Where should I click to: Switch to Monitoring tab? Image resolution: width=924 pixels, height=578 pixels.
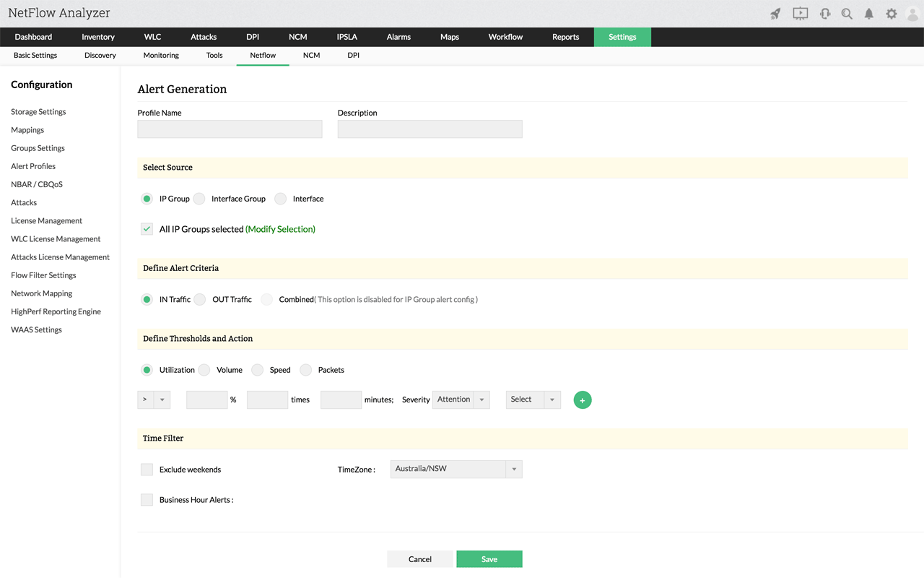(x=161, y=56)
